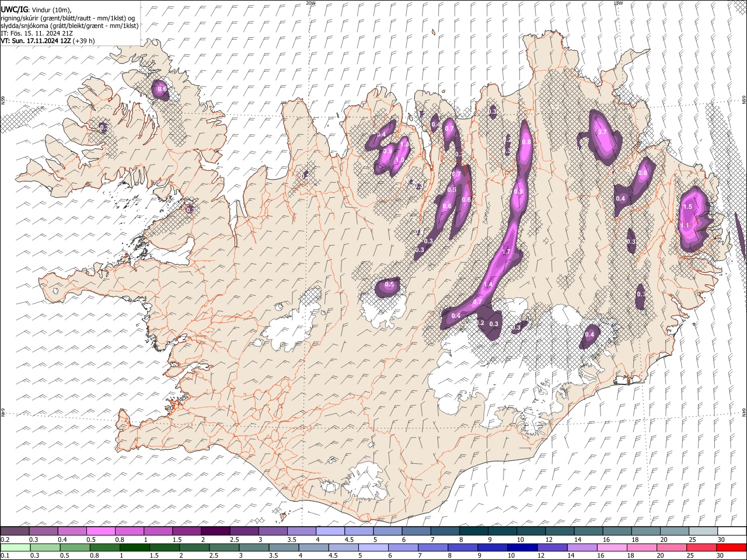Select the white swatch above 30 in the upper scale

click(731, 531)
